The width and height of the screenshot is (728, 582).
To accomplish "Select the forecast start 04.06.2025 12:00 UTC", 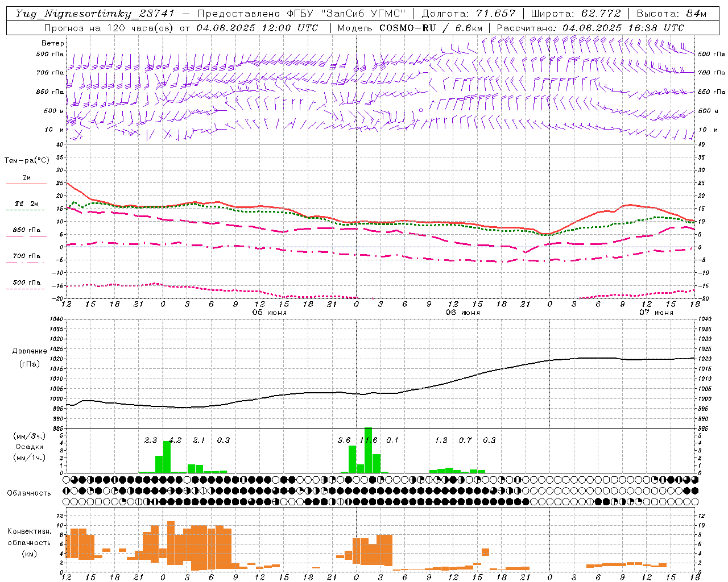I will 257,28.
